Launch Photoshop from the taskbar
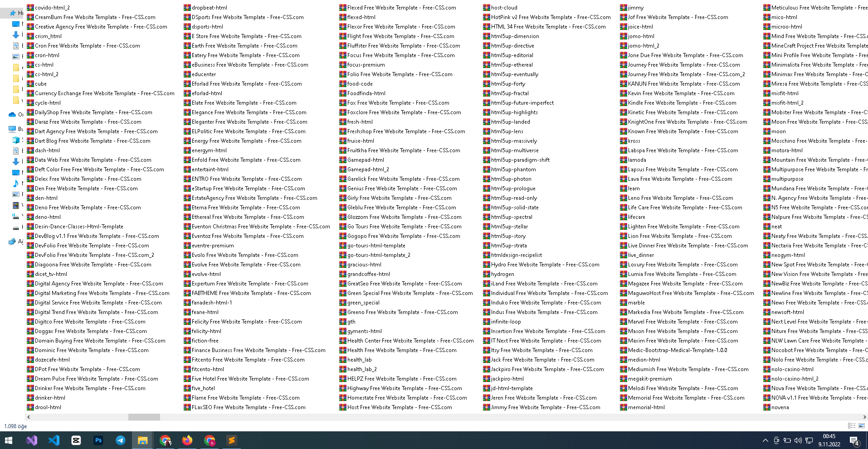 [x=98, y=440]
